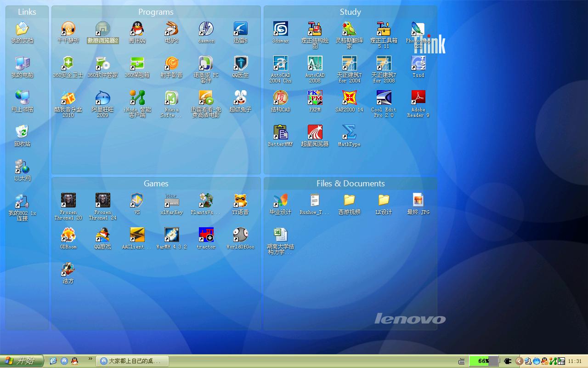Launch the 射手影音 player shortcut
This screenshot has width=588, height=368.
(171, 67)
